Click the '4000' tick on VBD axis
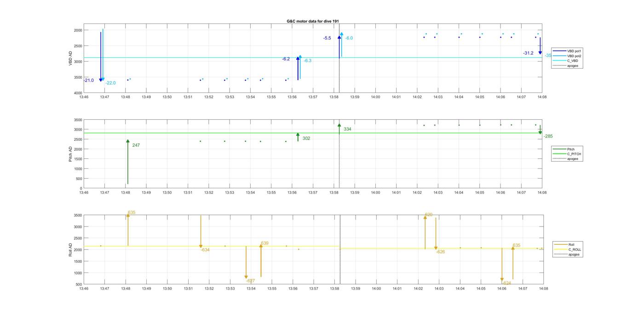This screenshot has width=644, height=319. [78, 93]
